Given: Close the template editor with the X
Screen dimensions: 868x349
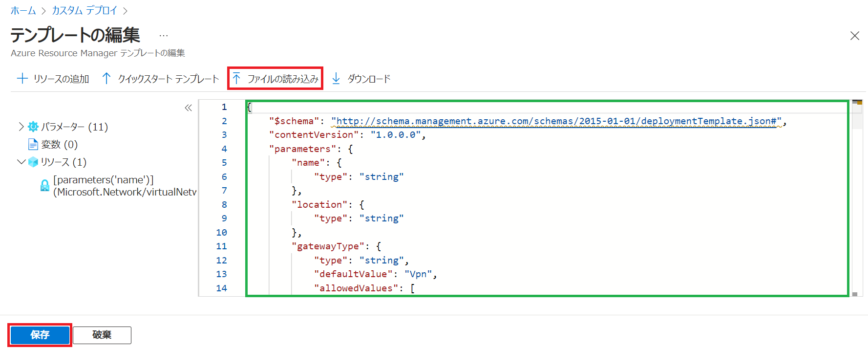Looking at the screenshot, I should tap(855, 36).
